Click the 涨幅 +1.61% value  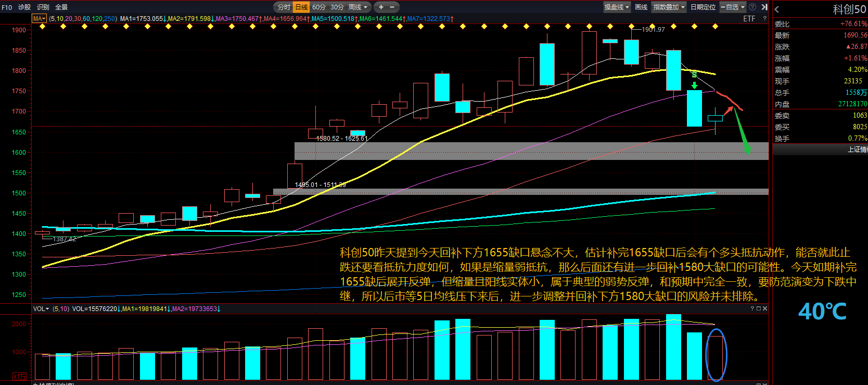point(856,58)
